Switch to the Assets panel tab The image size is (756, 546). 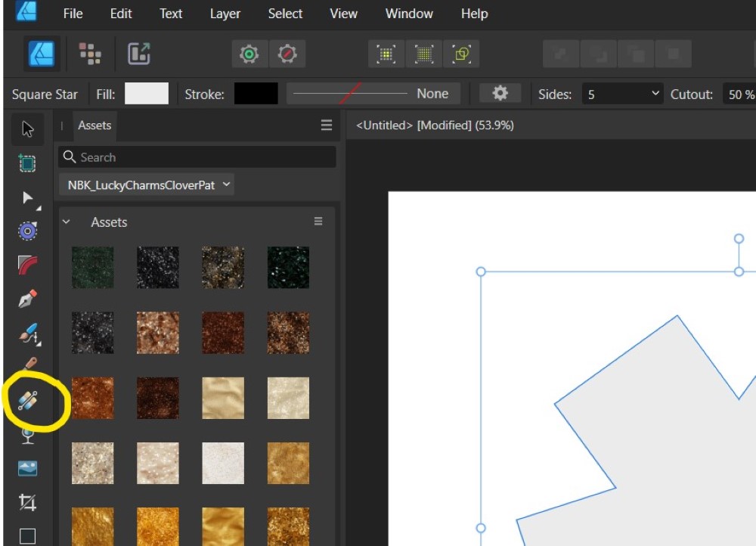[x=94, y=126]
